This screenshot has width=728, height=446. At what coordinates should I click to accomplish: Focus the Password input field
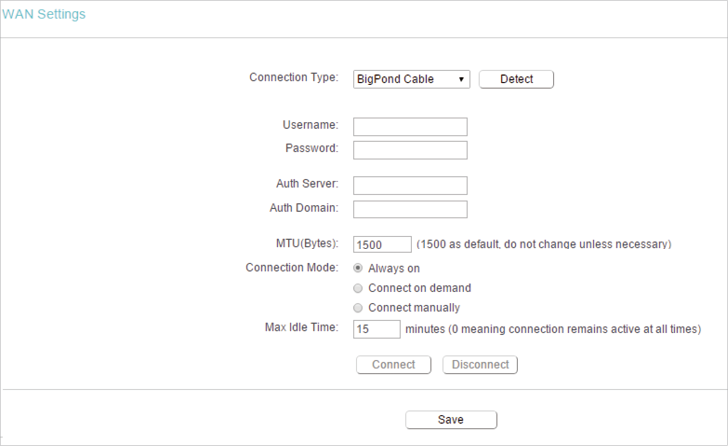(x=410, y=150)
